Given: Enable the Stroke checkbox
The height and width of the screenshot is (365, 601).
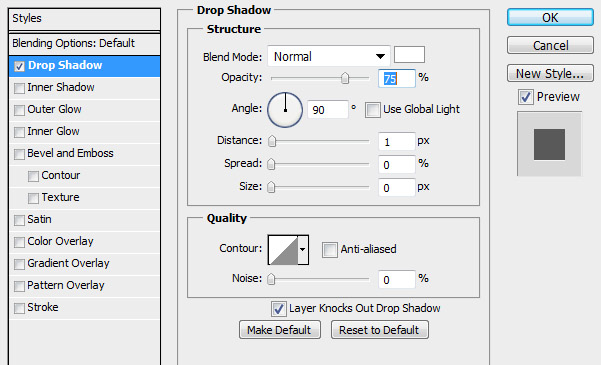Looking at the screenshot, I should pyautogui.click(x=19, y=308).
